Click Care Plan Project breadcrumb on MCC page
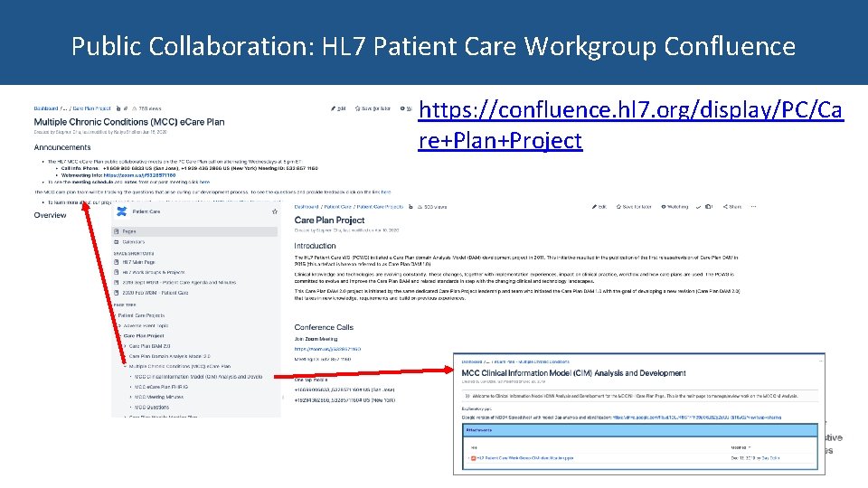 [x=92, y=108]
